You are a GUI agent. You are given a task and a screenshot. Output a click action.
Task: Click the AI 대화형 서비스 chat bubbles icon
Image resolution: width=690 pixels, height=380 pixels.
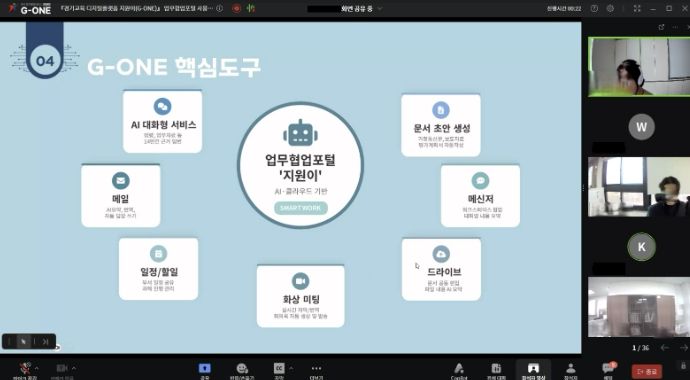(162, 106)
